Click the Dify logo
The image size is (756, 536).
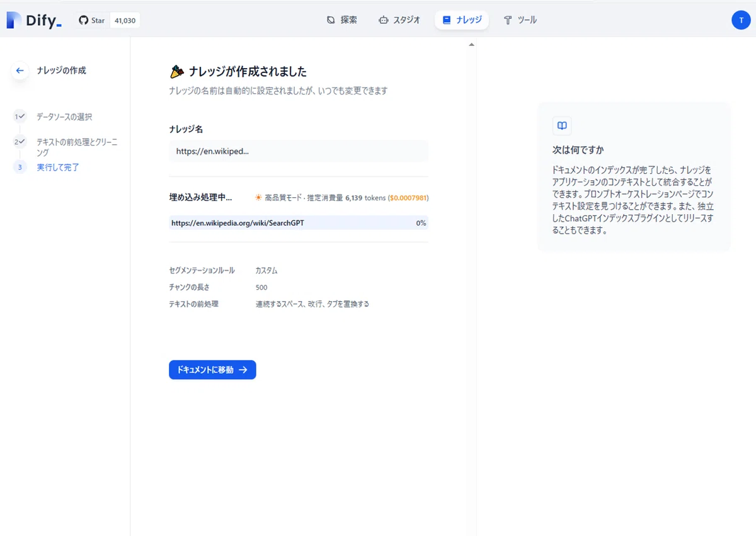click(34, 20)
